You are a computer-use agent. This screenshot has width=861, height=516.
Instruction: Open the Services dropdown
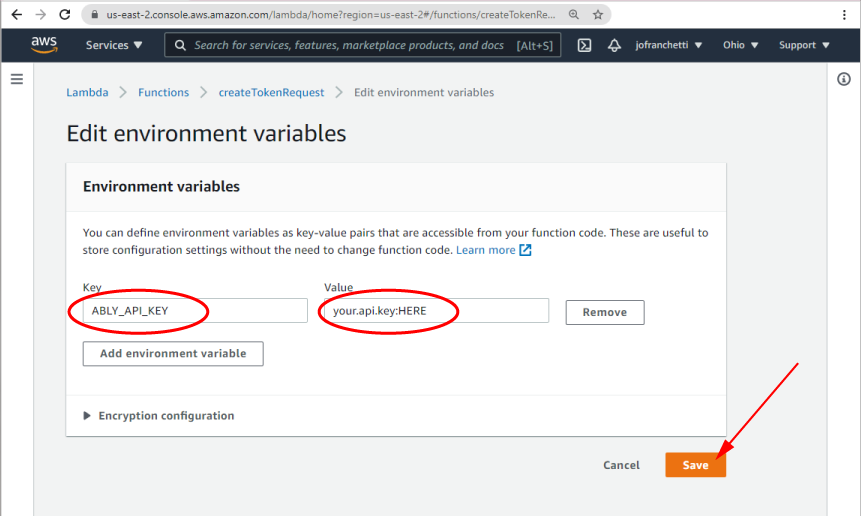114,45
